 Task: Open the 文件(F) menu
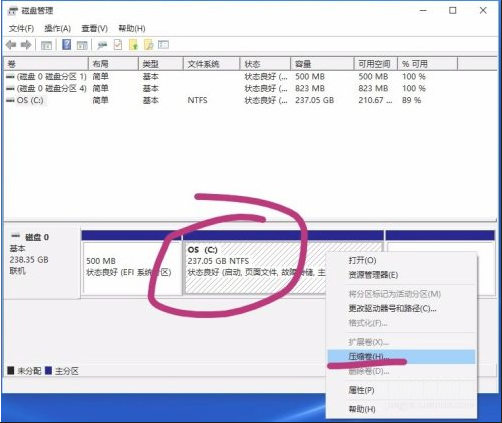point(21,29)
